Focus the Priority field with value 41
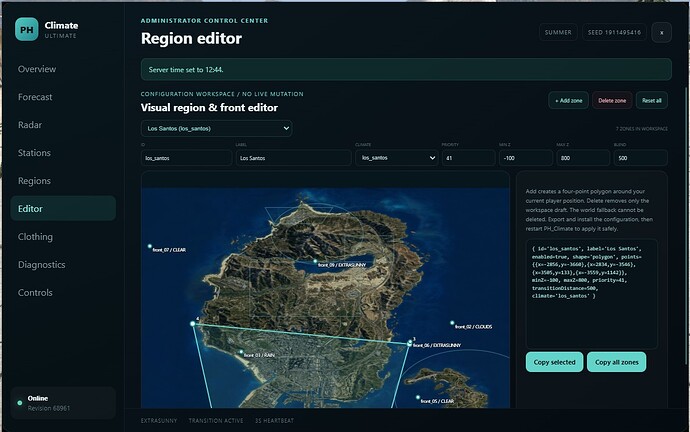Image resolution: width=690 pixels, height=432 pixels. click(x=469, y=158)
